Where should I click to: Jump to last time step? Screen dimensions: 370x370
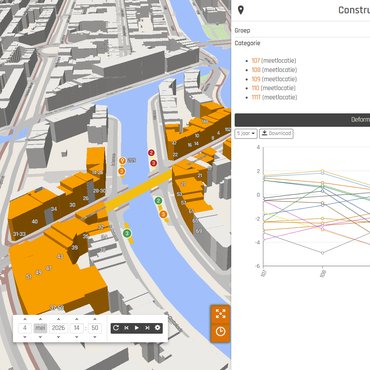(x=147, y=328)
